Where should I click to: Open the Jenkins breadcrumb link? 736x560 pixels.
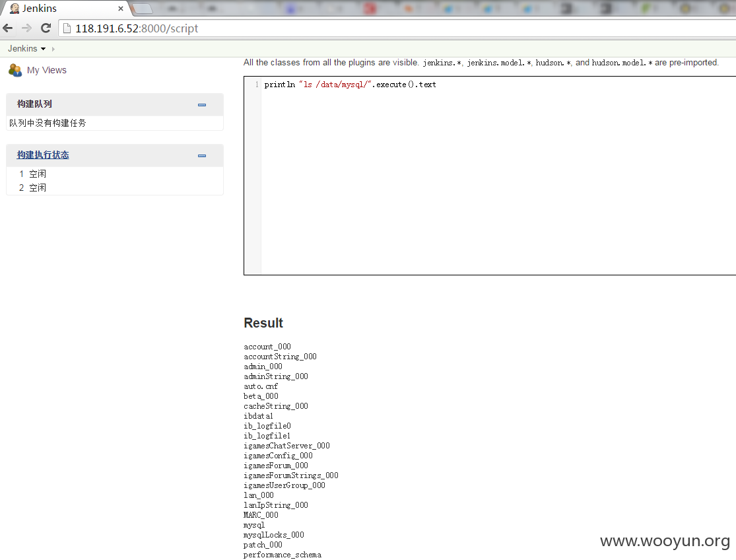[x=22, y=49]
